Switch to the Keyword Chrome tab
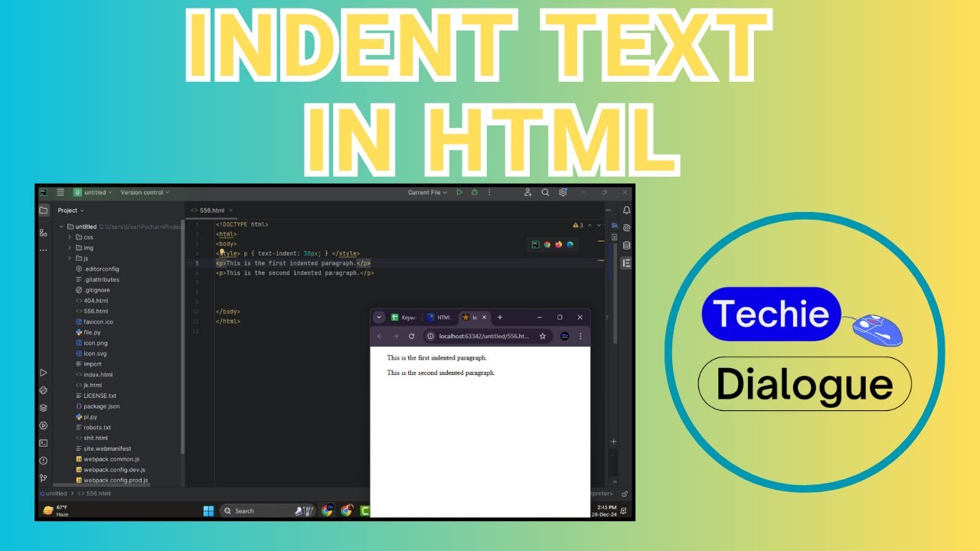Screen dimensions: 980x551 404,317
